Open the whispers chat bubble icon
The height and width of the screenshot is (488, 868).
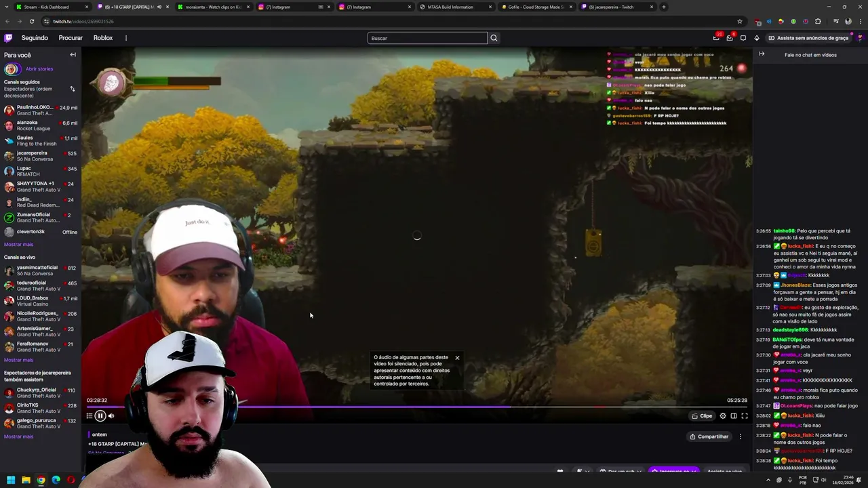pos(743,38)
